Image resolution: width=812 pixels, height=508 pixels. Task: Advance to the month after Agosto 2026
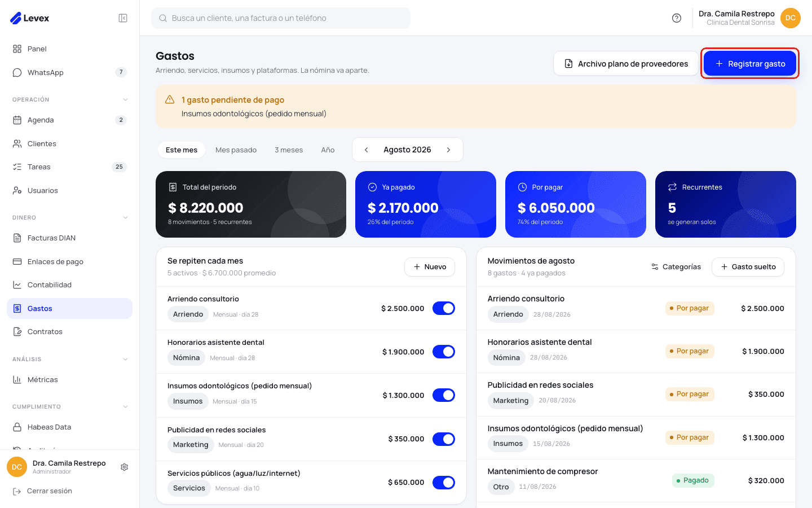[x=449, y=150]
